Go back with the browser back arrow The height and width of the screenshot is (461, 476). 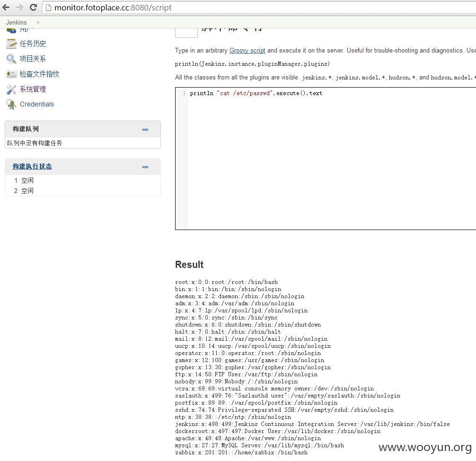click(x=6, y=7)
